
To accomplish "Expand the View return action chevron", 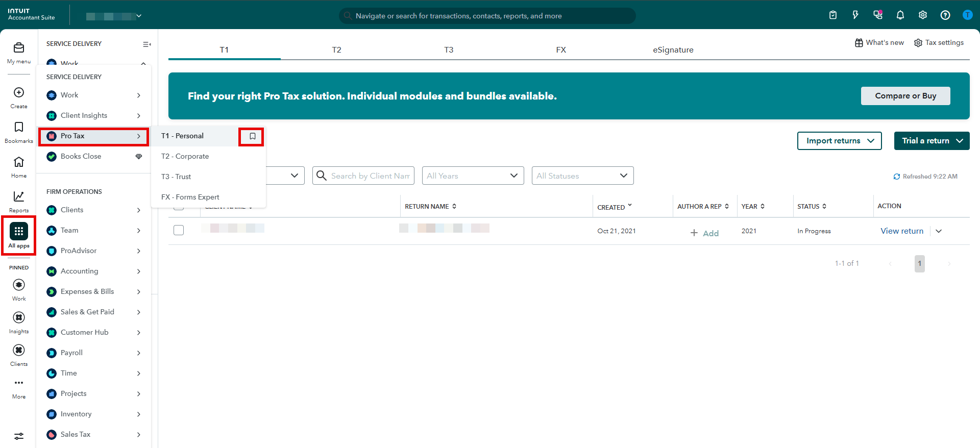I will (939, 231).
